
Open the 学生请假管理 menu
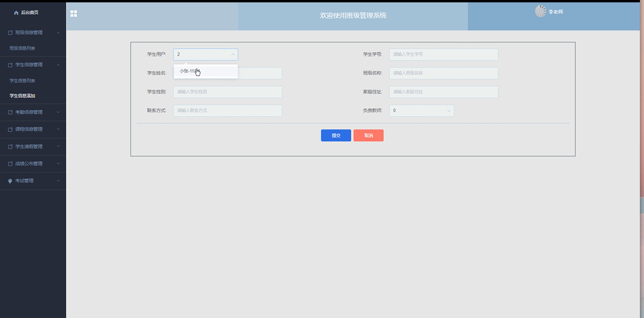pyautogui.click(x=33, y=147)
